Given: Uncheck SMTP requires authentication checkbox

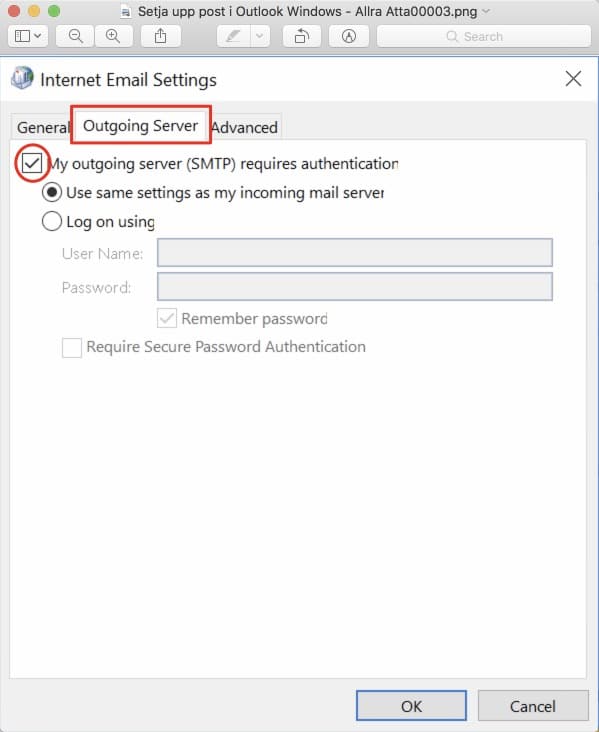Looking at the screenshot, I should [x=32, y=163].
